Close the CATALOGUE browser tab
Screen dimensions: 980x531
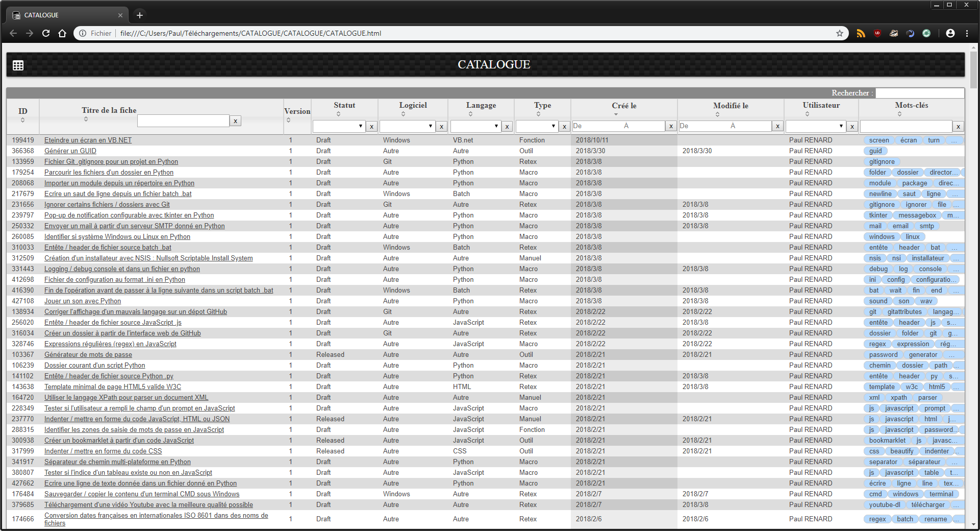(120, 15)
